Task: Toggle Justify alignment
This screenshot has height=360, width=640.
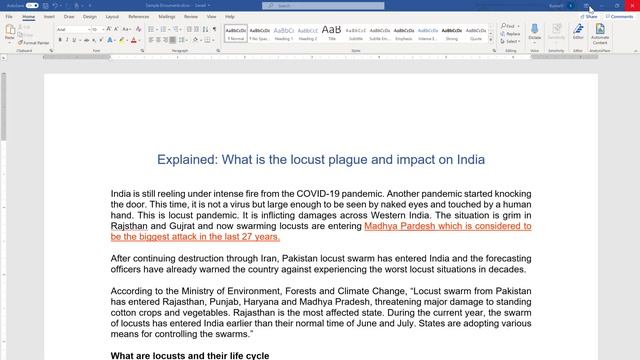Action: 173,40
